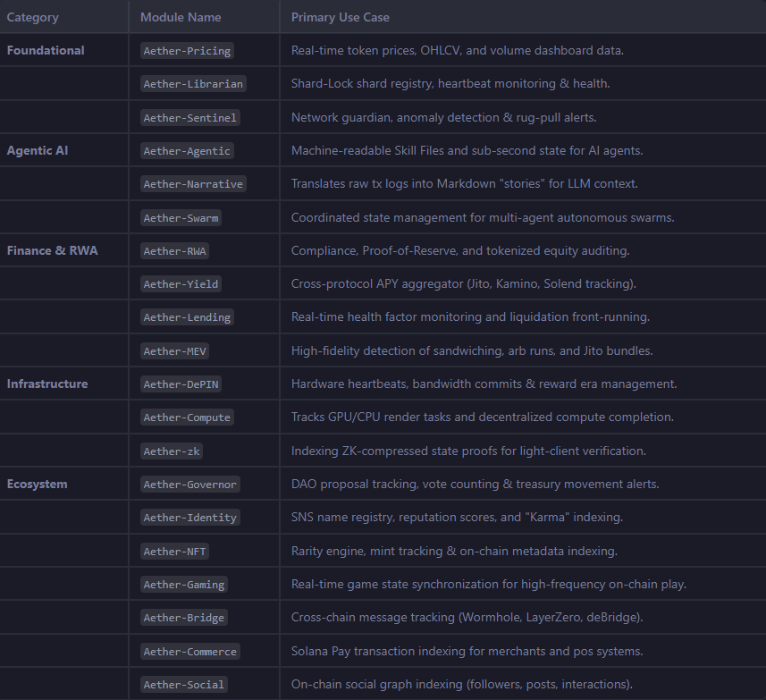This screenshot has width=766, height=700.
Task: Click the Category column header
Action: point(32,17)
